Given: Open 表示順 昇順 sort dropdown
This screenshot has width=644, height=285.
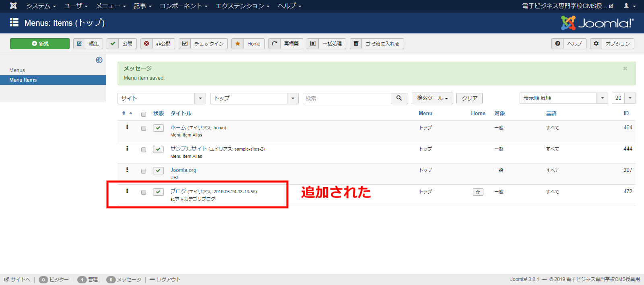Looking at the screenshot, I should pos(563,98).
